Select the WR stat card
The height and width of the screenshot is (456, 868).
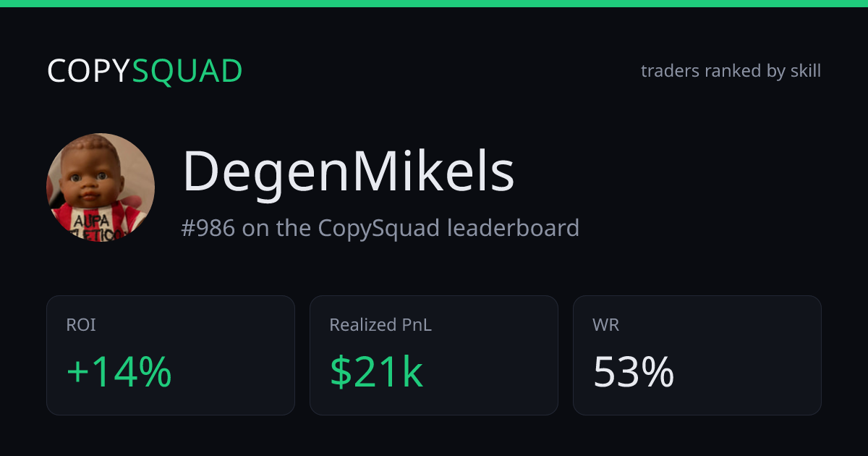pos(697,355)
